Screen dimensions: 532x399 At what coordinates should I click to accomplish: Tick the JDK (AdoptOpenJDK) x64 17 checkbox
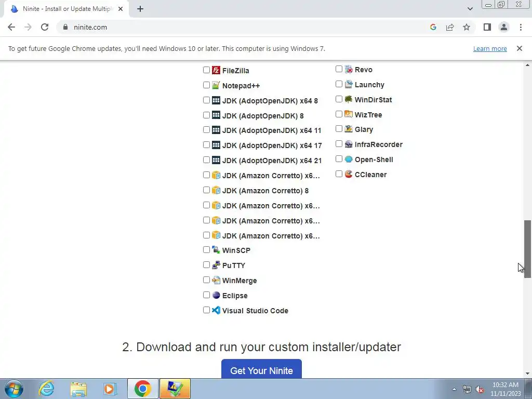coord(206,145)
